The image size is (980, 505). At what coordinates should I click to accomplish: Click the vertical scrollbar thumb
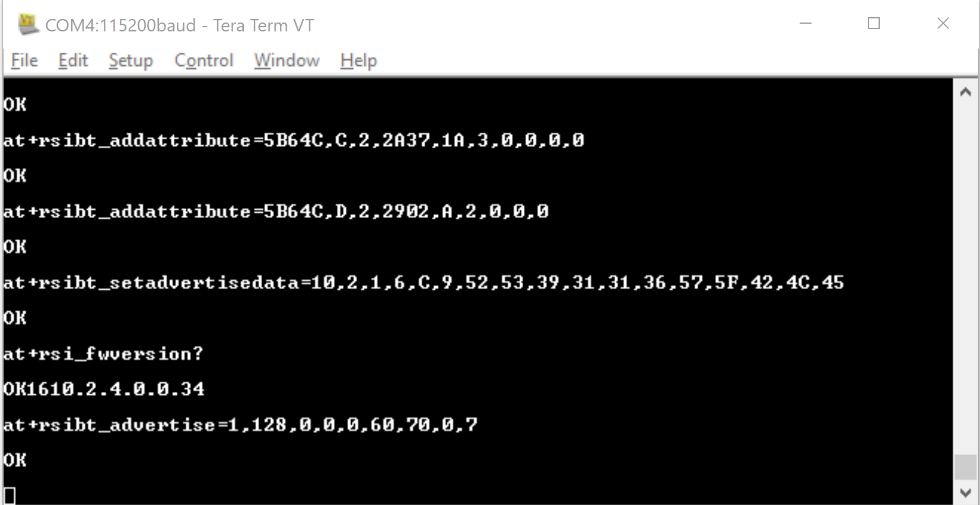965,467
